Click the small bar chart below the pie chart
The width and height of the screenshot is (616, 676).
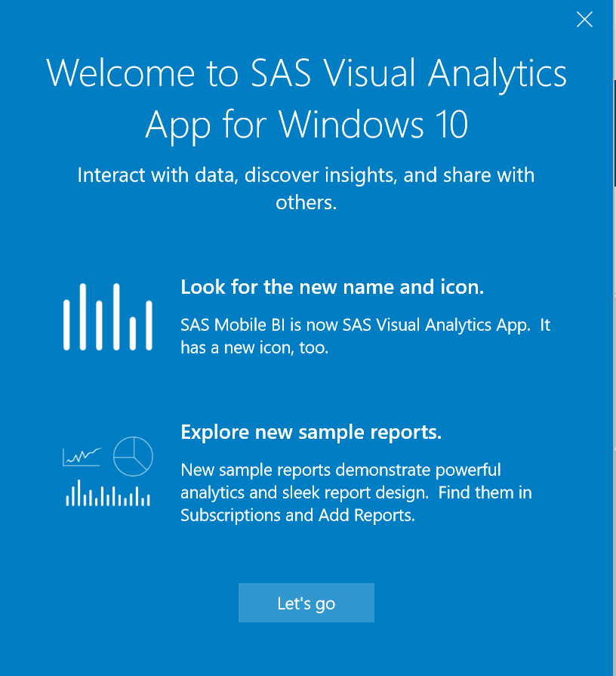[108, 495]
